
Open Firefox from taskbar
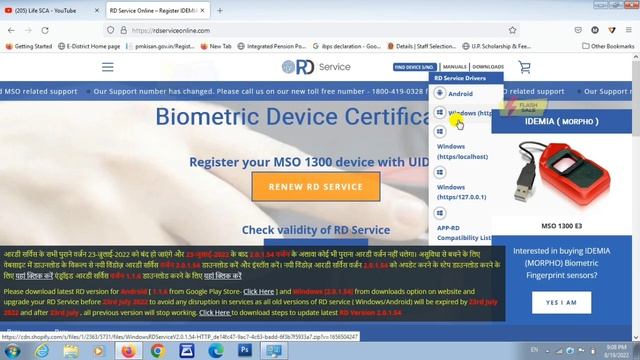pyautogui.click(x=128, y=351)
